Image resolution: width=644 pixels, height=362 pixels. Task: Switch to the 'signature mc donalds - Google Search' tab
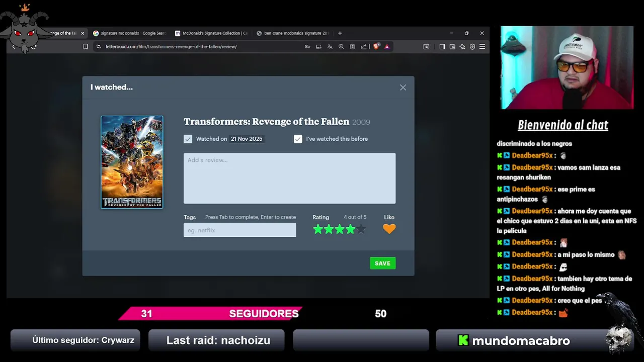tap(130, 33)
